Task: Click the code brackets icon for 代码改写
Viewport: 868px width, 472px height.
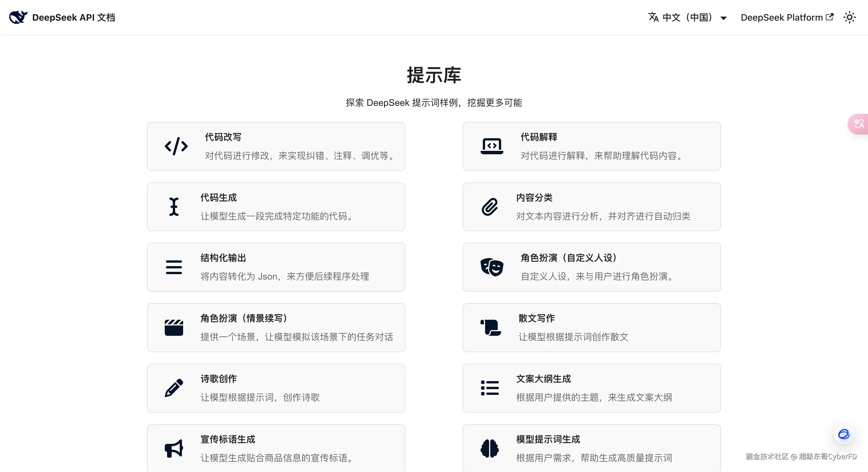Action: (x=176, y=146)
